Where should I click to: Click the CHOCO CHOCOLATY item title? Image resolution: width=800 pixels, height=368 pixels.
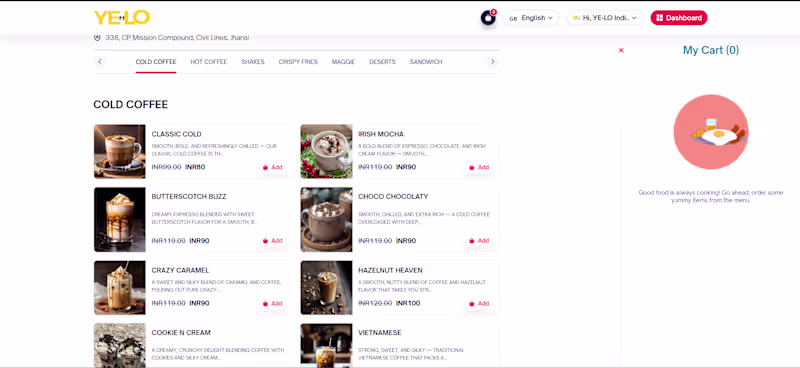(x=393, y=197)
